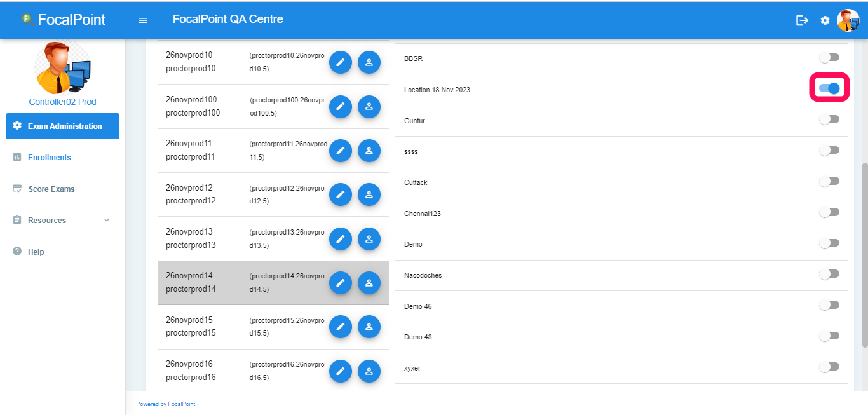Click the logout icon in the top bar
The image size is (868, 415).
point(802,20)
